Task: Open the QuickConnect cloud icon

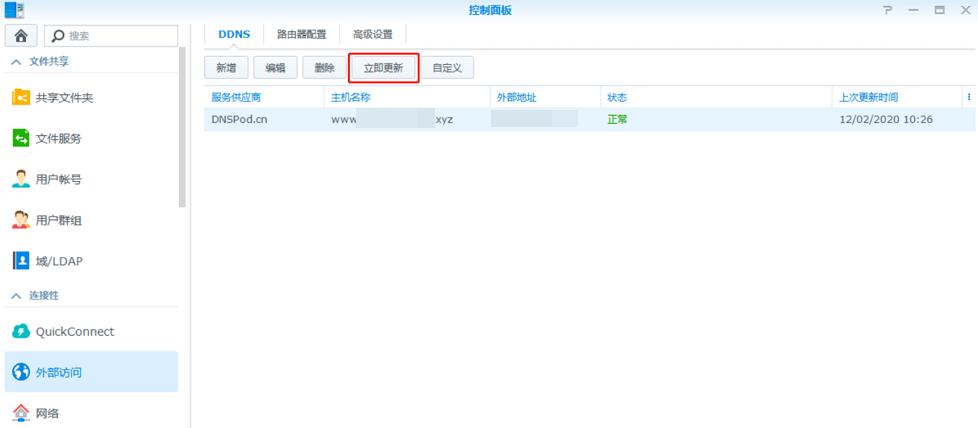Action: pyautogui.click(x=21, y=331)
